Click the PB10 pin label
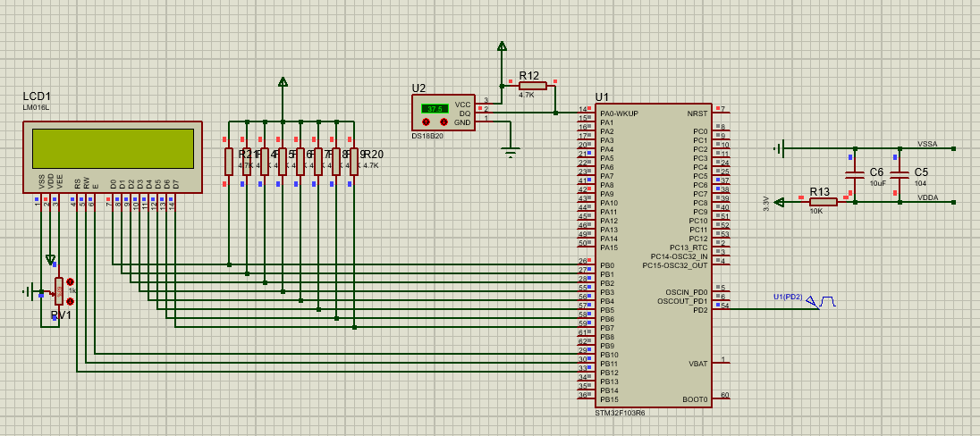The height and width of the screenshot is (436, 980). coord(610,355)
